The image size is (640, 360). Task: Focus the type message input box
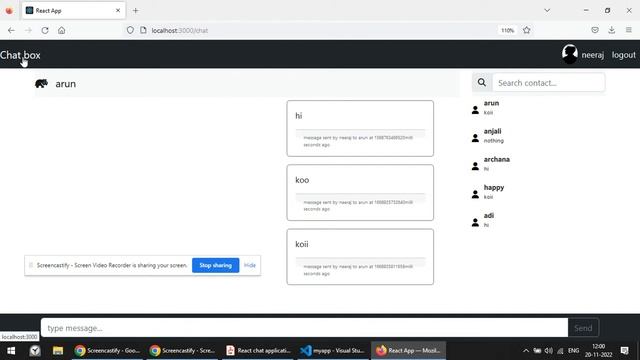[x=304, y=328]
